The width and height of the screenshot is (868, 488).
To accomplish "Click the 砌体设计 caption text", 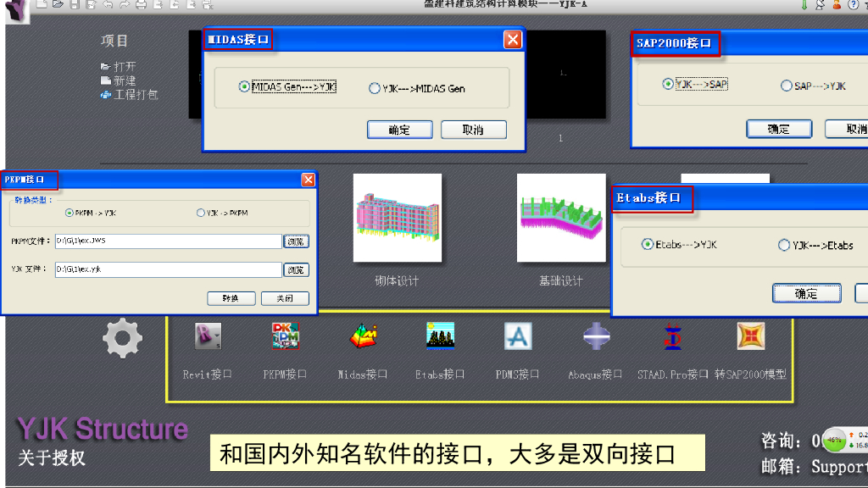I will [397, 280].
